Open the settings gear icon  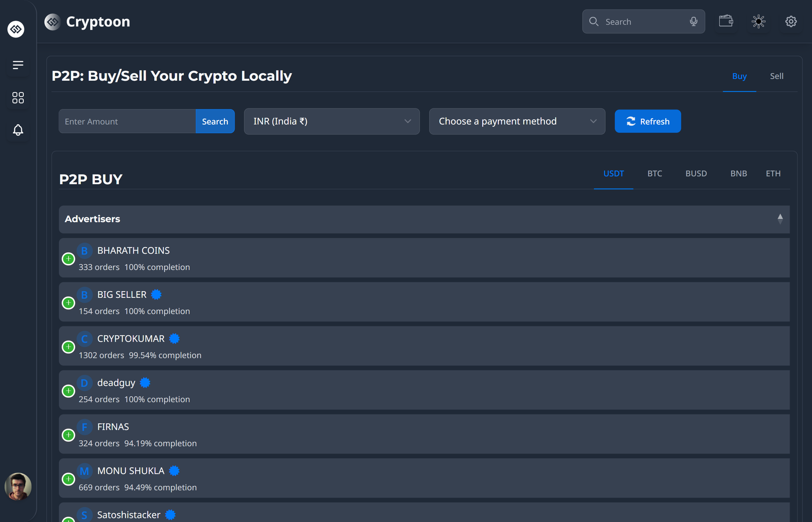click(791, 21)
